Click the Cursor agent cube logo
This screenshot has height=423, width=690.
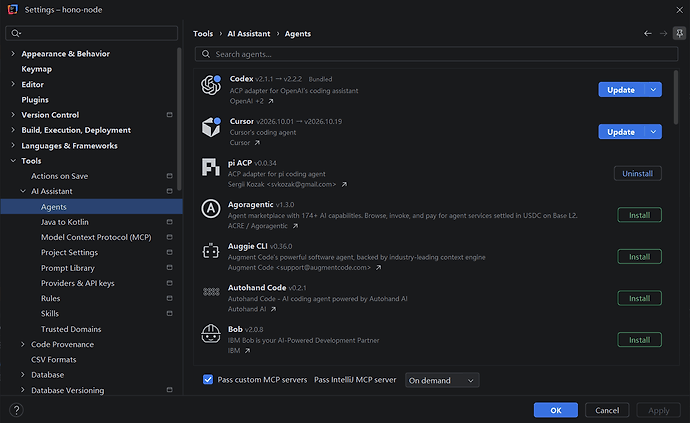point(211,127)
